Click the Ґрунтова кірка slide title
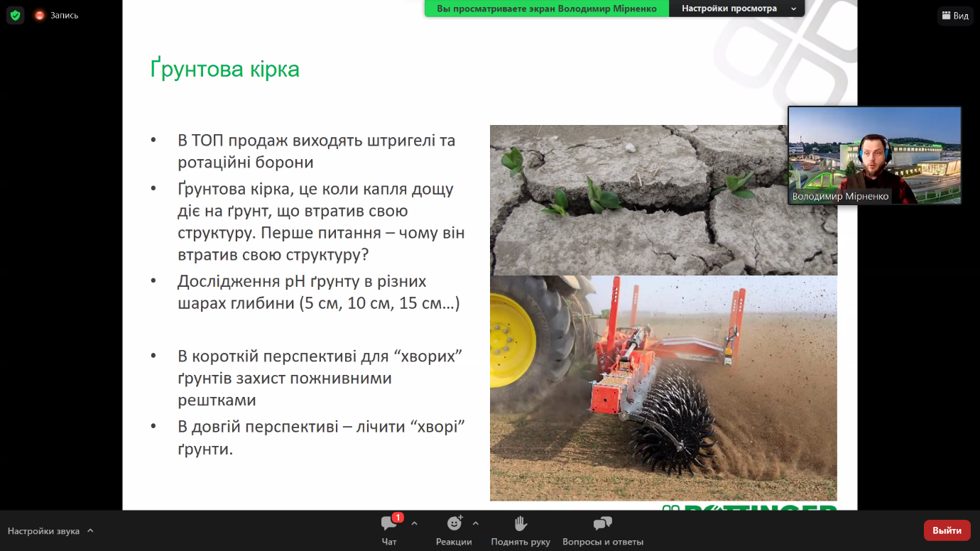Screen dimensions: 980x551 [224, 70]
